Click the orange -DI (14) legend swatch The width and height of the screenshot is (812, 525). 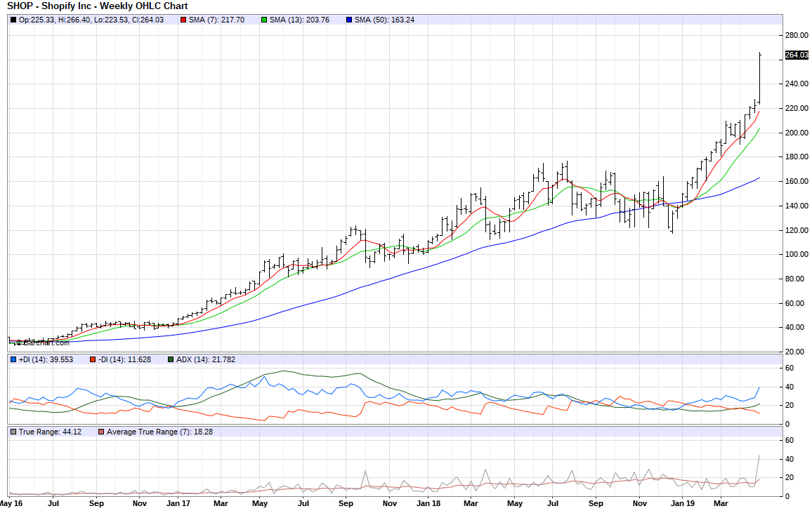93,359
